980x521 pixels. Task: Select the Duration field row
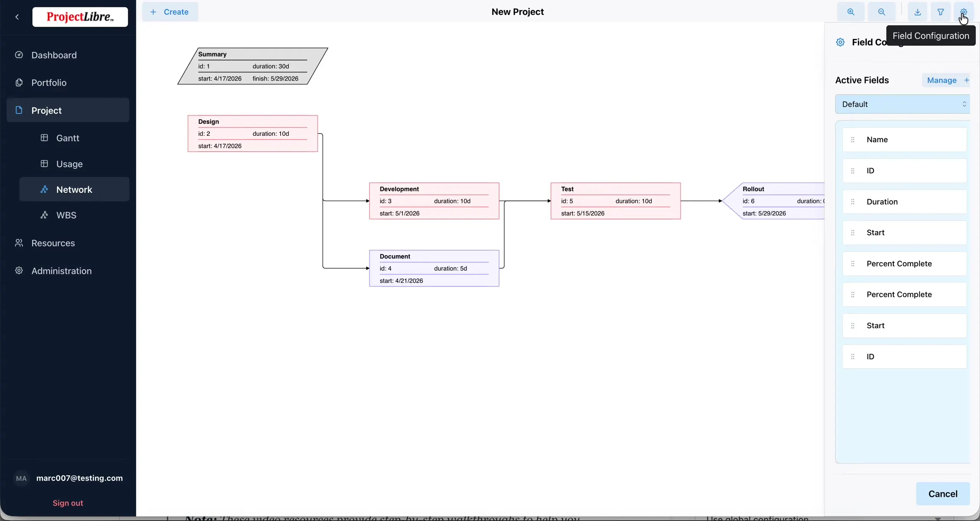coord(904,202)
